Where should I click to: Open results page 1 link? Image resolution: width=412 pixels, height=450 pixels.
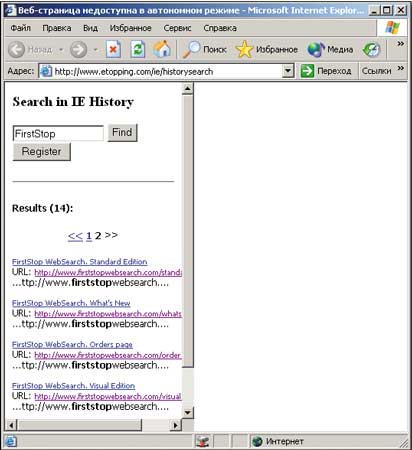(89, 236)
